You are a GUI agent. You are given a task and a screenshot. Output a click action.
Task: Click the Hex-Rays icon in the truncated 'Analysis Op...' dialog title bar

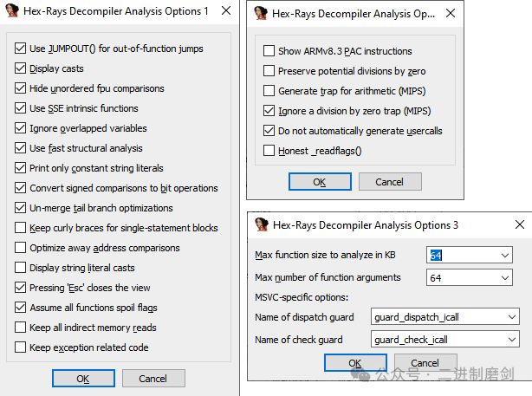(x=261, y=13)
